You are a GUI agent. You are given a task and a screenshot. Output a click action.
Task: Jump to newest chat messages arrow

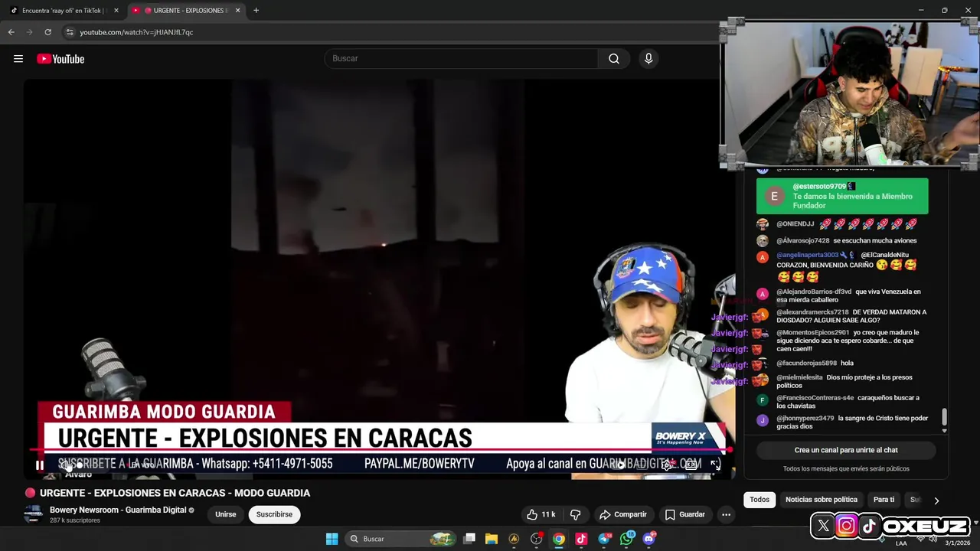944,430
